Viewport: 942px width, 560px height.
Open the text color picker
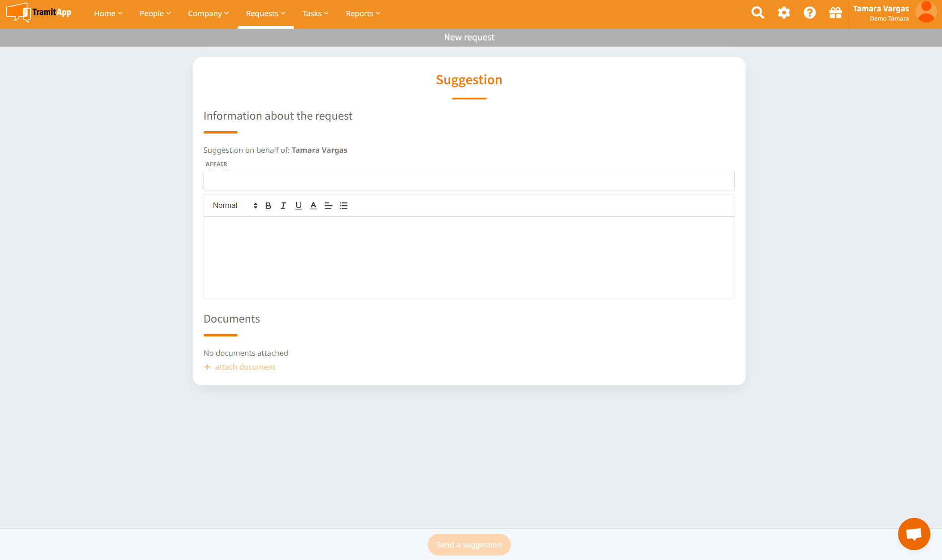313,206
